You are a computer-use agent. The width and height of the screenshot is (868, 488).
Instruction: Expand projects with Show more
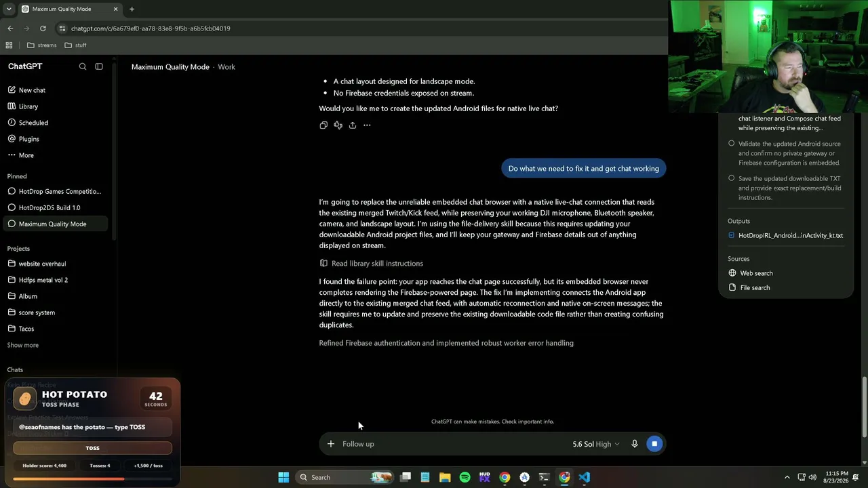click(x=23, y=345)
